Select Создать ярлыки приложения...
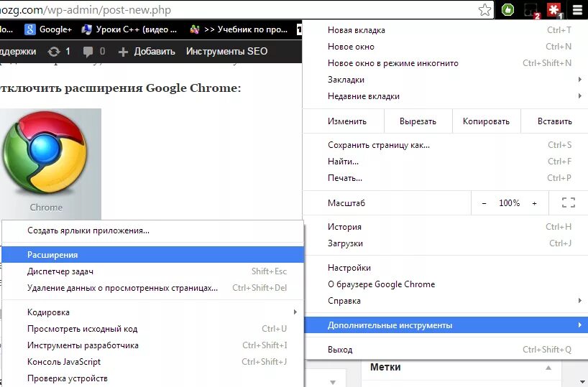 tap(152, 230)
